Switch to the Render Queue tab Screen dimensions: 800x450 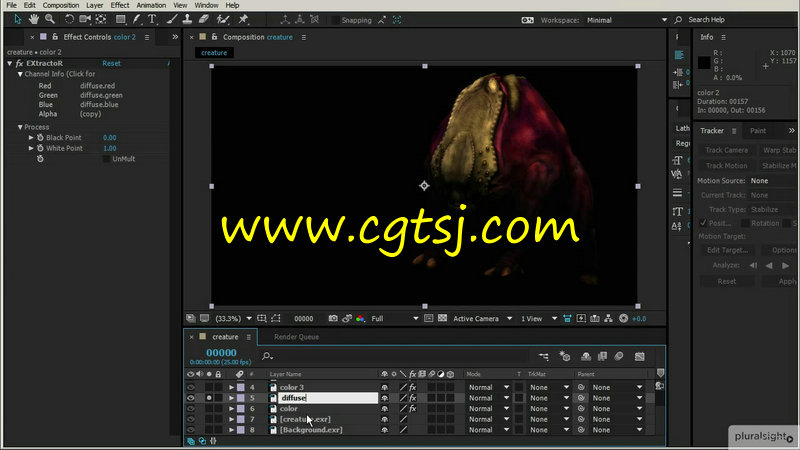(x=296, y=337)
